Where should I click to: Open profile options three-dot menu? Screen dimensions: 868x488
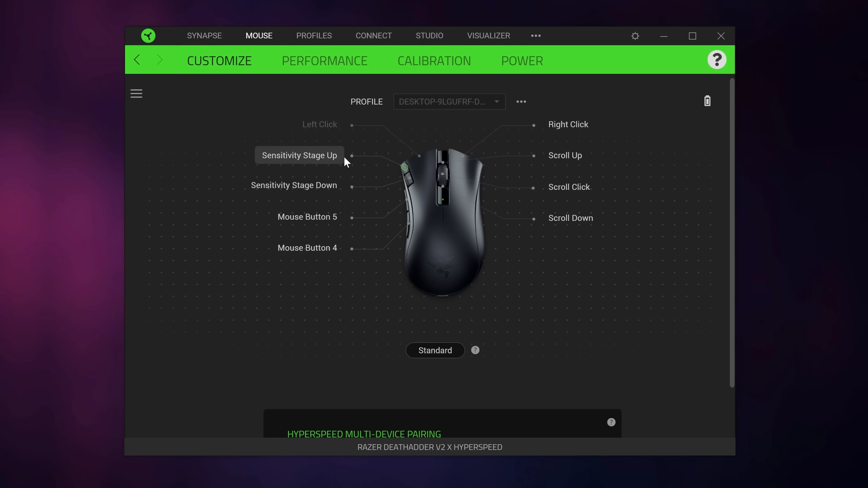pyautogui.click(x=521, y=102)
